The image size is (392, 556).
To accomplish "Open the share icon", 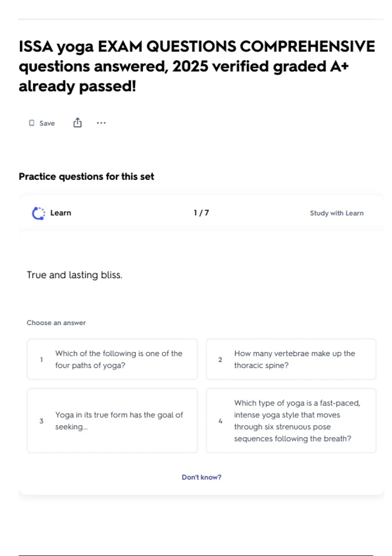I will [x=77, y=123].
